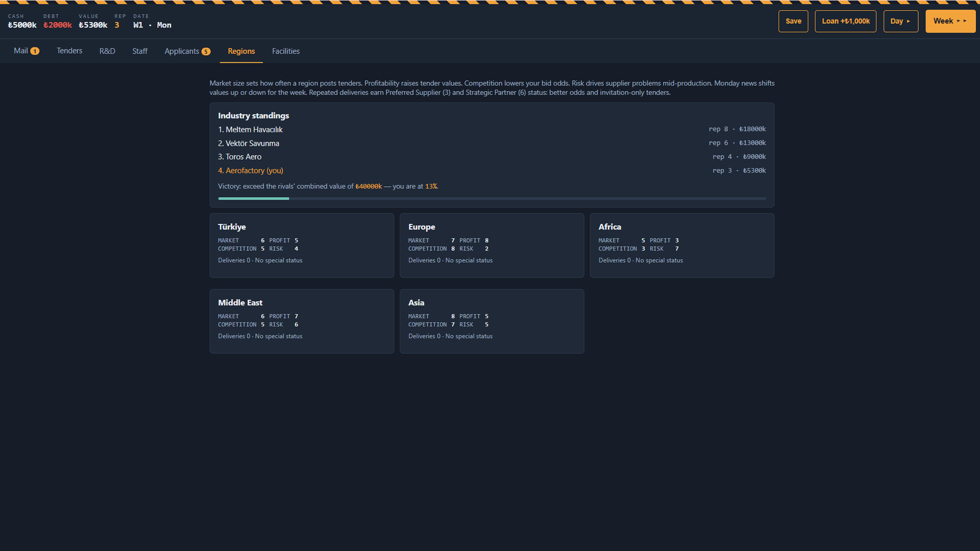
Task: Click Africa's Deliveries 0 status line
Action: pyautogui.click(x=641, y=260)
